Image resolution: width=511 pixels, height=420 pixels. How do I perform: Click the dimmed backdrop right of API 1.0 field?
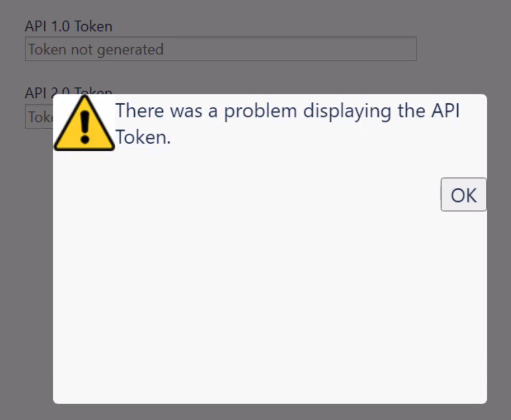coord(463,49)
